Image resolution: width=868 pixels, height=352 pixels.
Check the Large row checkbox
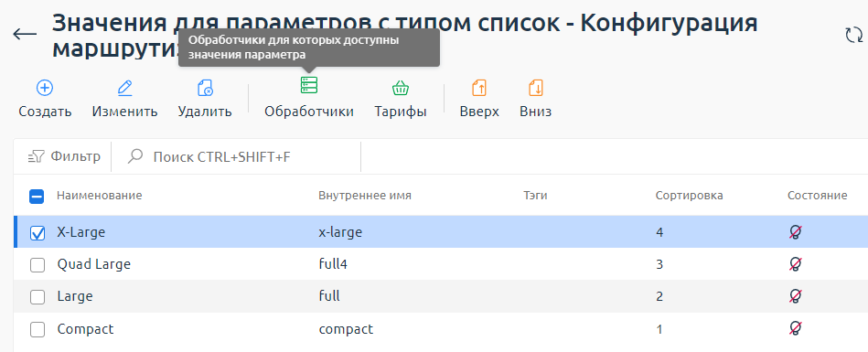[38, 297]
